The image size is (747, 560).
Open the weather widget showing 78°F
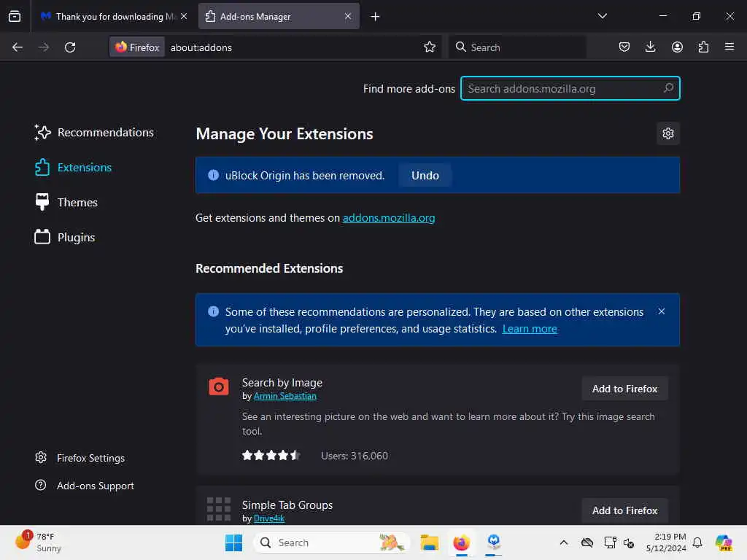(x=38, y=542)
